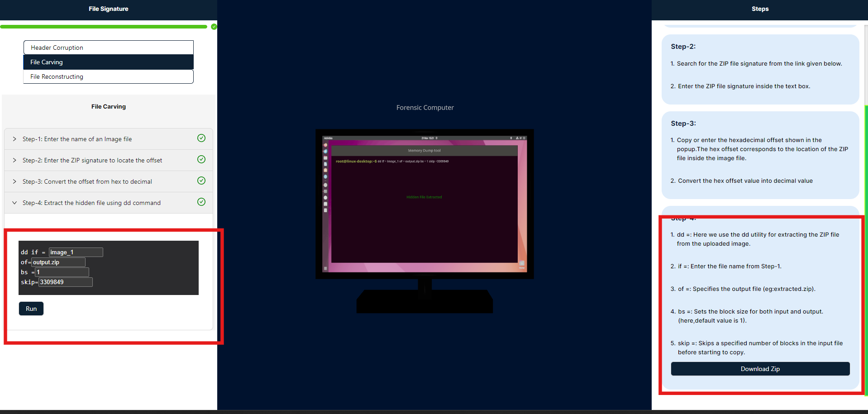Click the green progress bar at the top
868x414 pixels.
[x=104, y=27]
